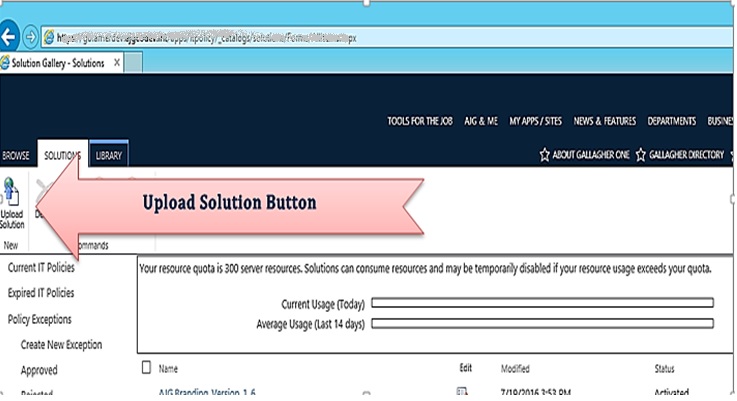Open the Approved exceptions link
Viewport: 737px width, 401px height.
pyautogui.click(x=39, y=370)
